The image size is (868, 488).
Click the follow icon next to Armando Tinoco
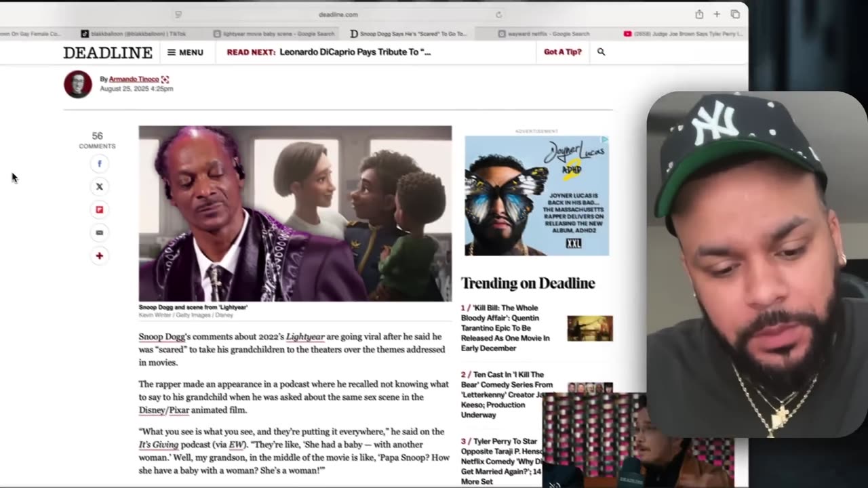(165, 79)
